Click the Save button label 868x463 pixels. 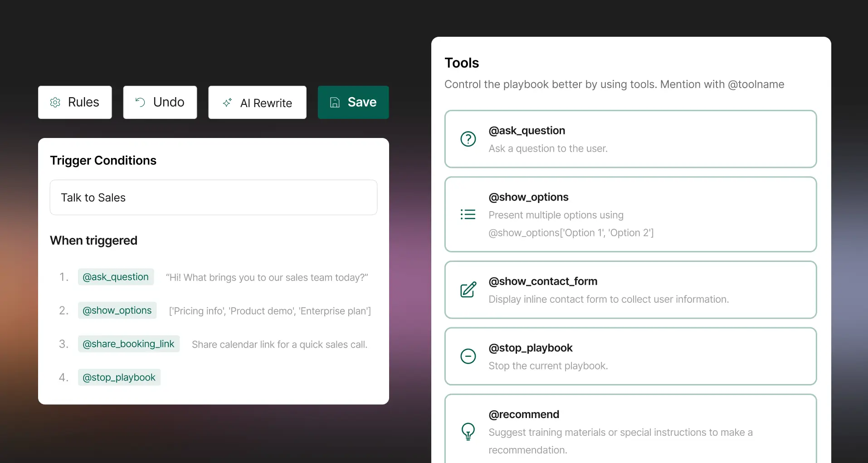point(362,102)
